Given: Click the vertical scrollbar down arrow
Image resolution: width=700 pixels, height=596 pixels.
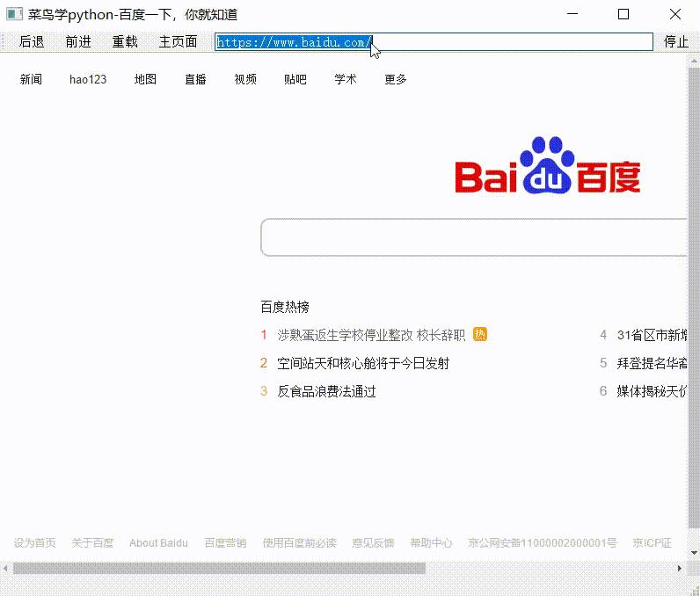Looking at the screenshot, I should [694, 553].
